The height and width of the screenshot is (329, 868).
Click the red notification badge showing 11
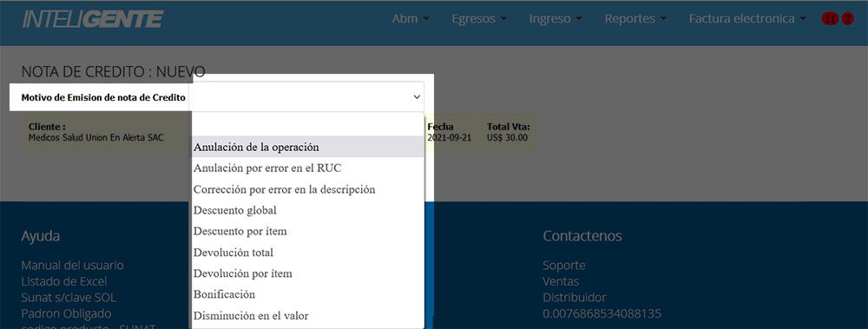[x=829, y=19]
